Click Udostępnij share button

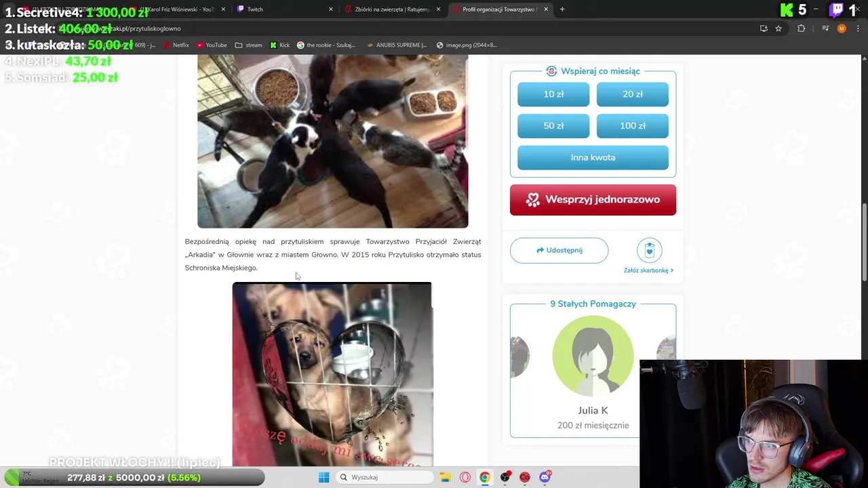(559, 250)
